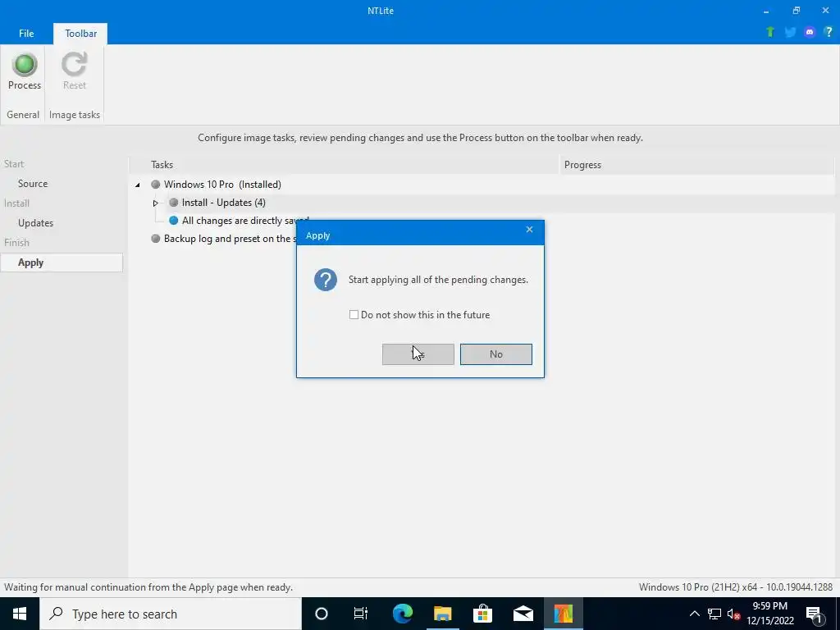This screenshot has width=840, height=630.
Task: Click the Yes button under the cursor
Action: click(418, 354)
